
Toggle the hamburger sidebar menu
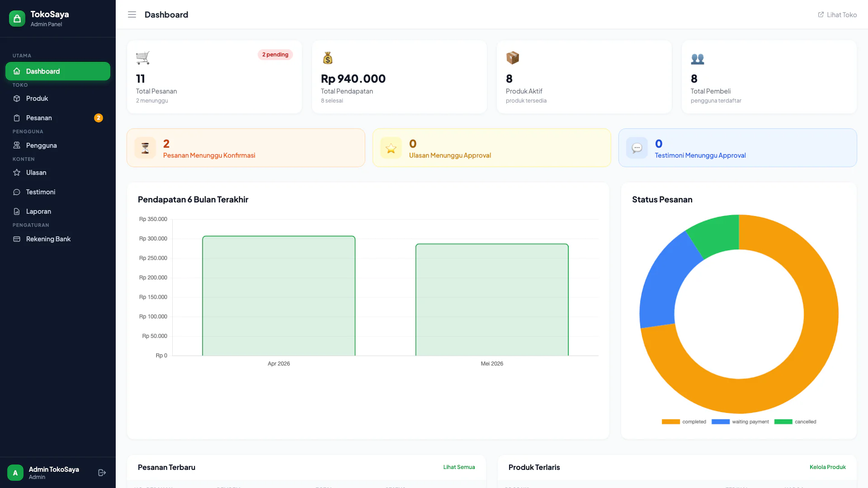point(132,14)
